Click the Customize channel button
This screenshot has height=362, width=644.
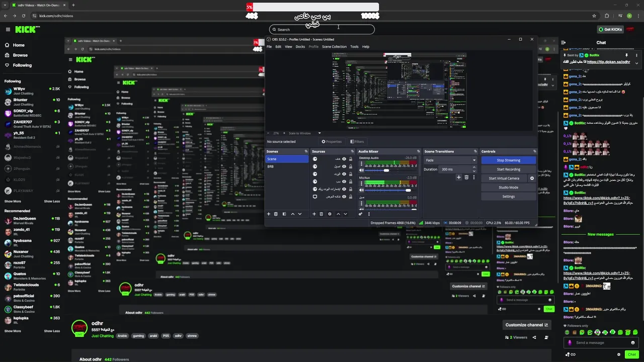[527, 325]
